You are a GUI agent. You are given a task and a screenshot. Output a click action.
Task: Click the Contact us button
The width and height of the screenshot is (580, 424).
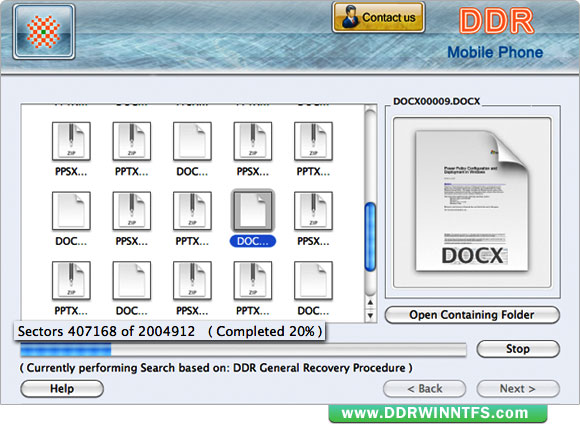(378, 17)
